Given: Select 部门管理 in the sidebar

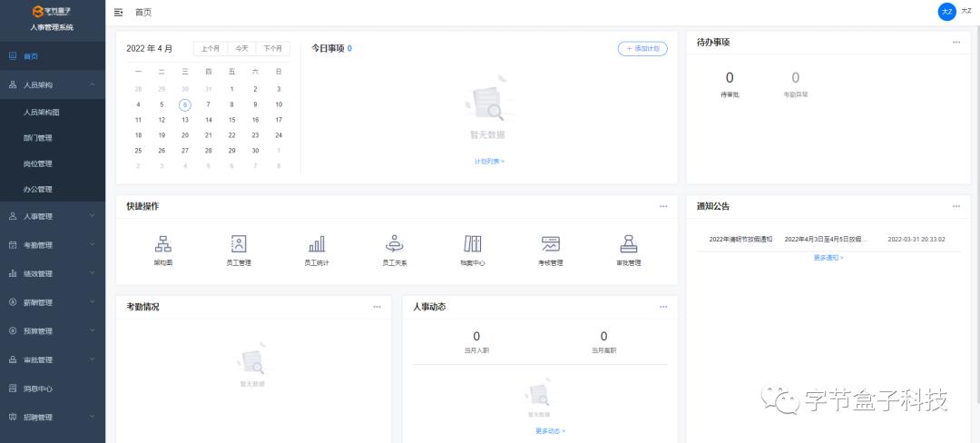Looking at the screenshot, I should (38, 138).
